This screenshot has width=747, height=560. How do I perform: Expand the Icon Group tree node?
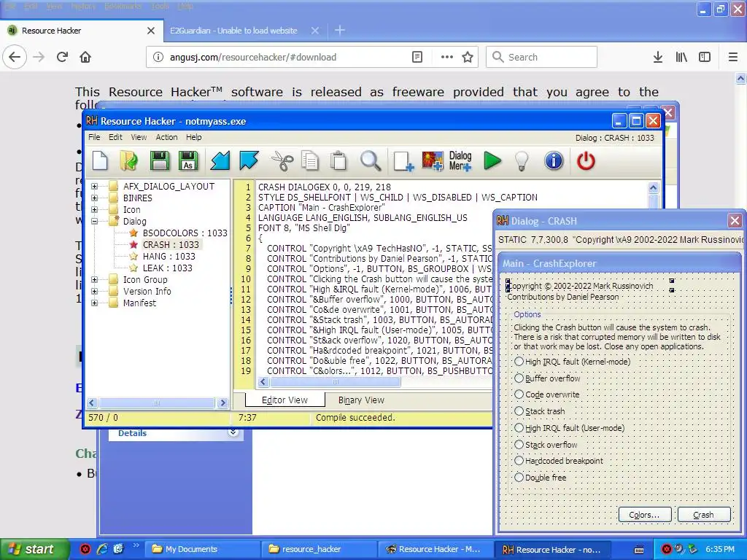[94, 279]
